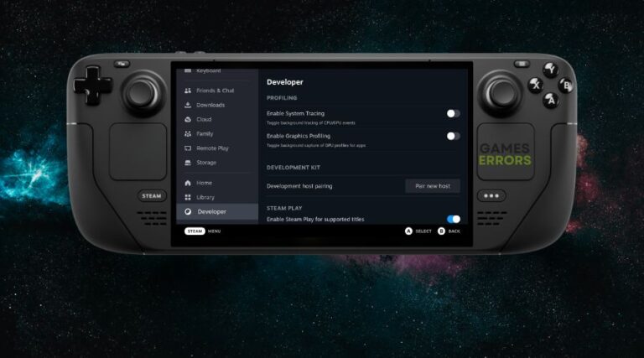Image resolution: width=644 pixels, height=358 pixels.
Task: Click the D-pad on the deck
Action: pos(93,86)
